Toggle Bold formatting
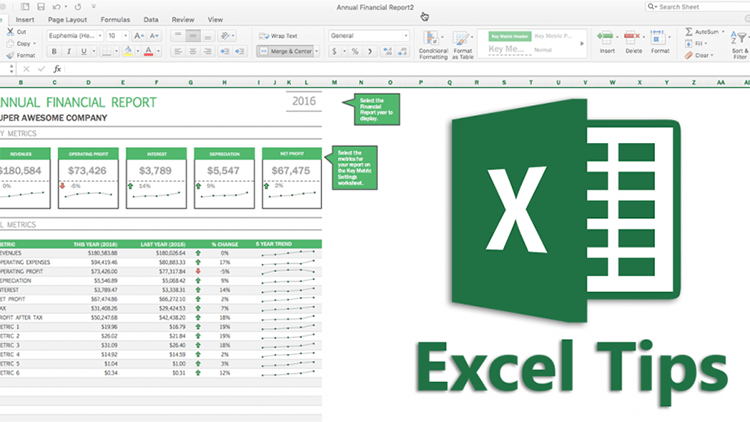Viewport: 750px width, 422px height. 54,51
